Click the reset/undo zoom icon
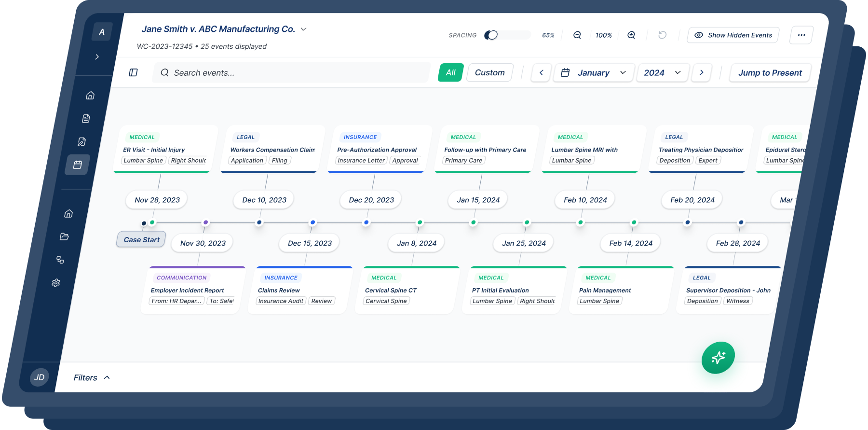Image resolution: width=868 pixels, height=430 pixels. pyautogui.click(x=662, y=35)
